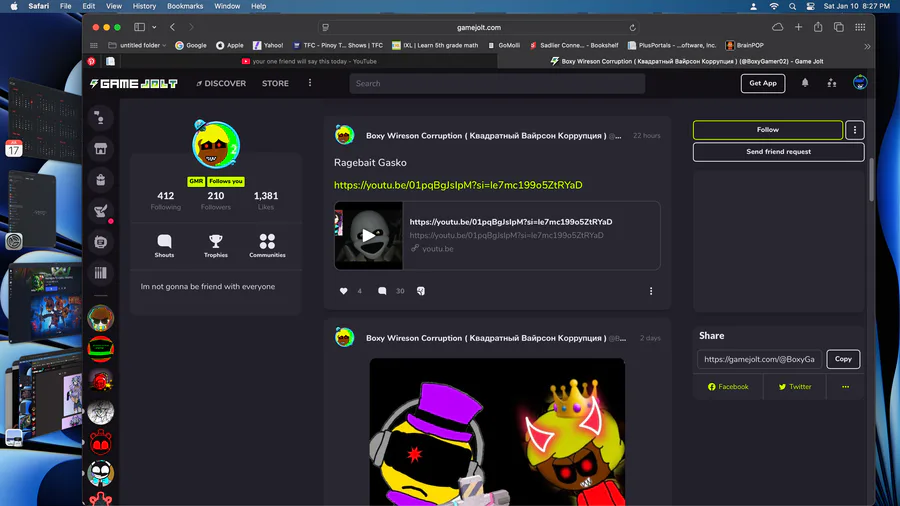Open the skull-face community icon in sidebar
The height and width of the screenshot is (506, 900).
coord(100,473)
